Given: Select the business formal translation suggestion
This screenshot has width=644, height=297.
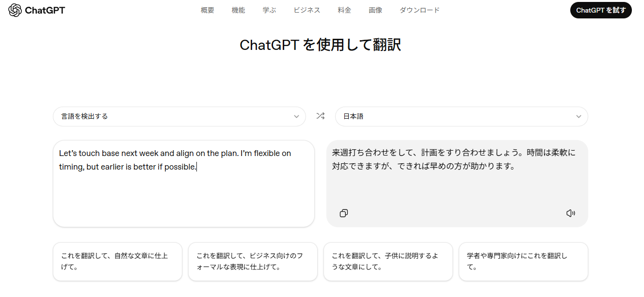Looking at the screenshot, I should click(253, 262).
